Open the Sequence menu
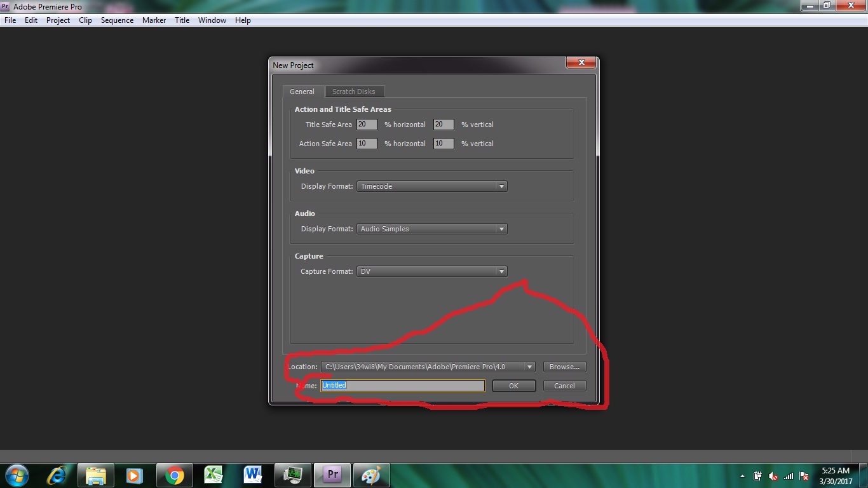 117,20
